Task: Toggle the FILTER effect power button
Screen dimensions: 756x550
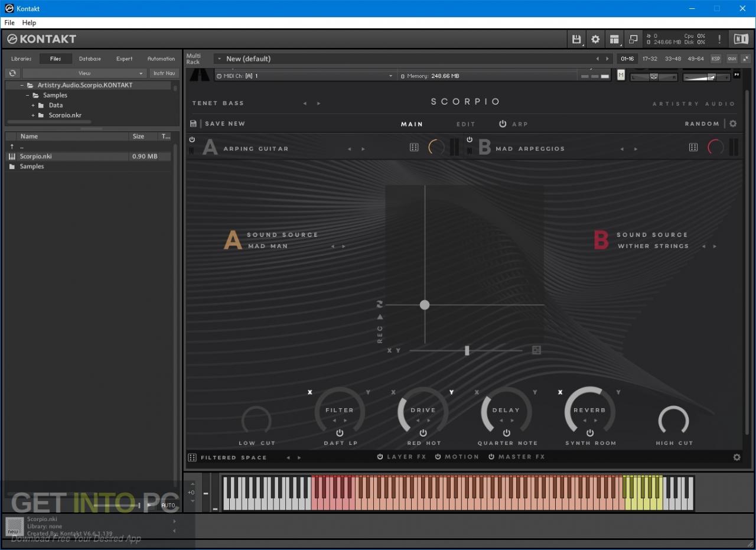Action: coord(340,433)
